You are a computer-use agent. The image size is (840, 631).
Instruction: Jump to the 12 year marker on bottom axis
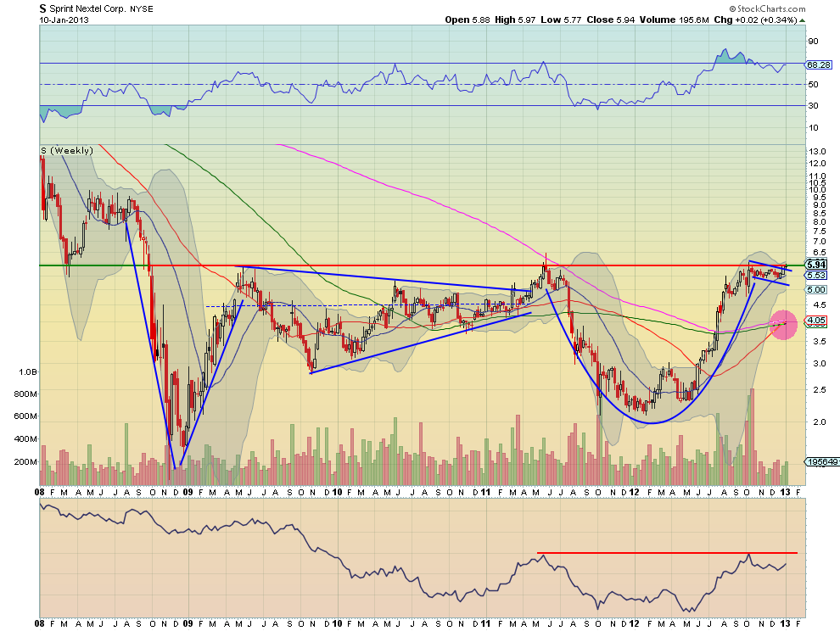click(x=634, y=624)
